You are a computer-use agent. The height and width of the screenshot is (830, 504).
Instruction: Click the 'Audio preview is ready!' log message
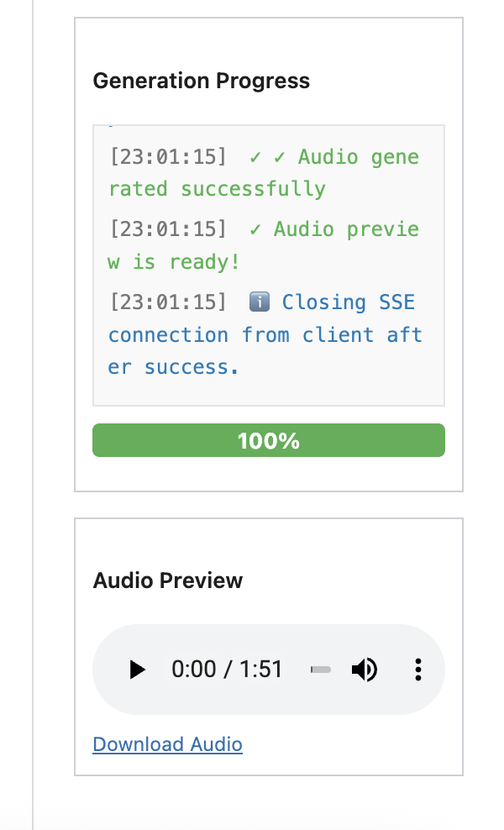point(346,229)
